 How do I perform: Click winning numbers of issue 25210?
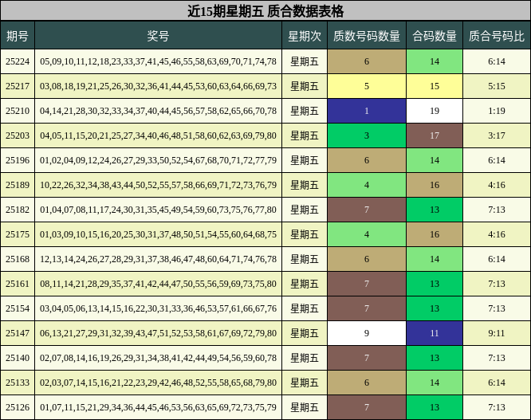coord(158,111)
